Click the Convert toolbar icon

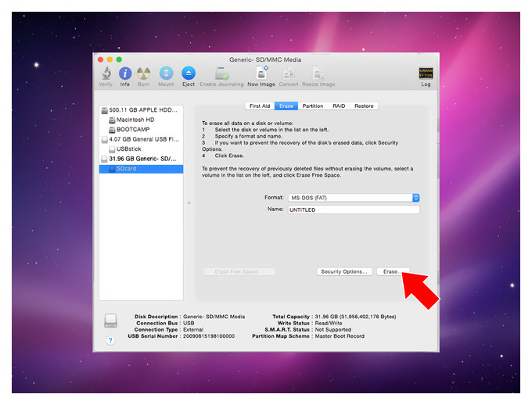(289, 73)
